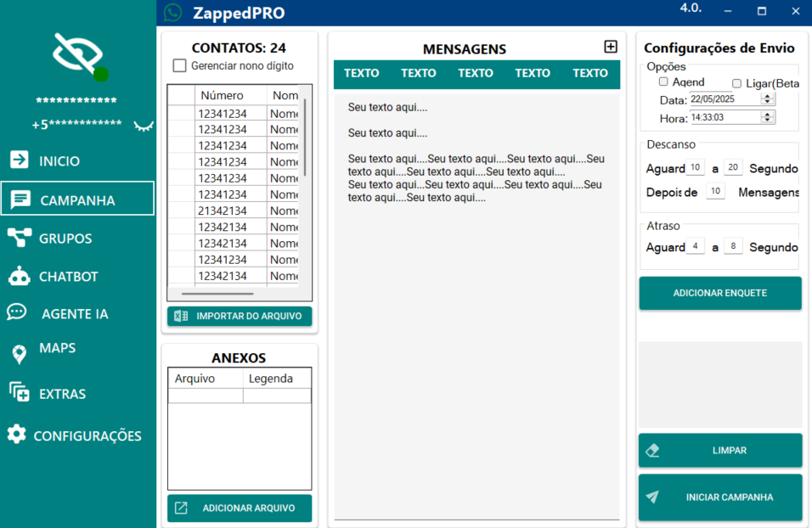Click the Descanso maximum seconds field showing 20

pyautogui.click(x=733, y=167)
